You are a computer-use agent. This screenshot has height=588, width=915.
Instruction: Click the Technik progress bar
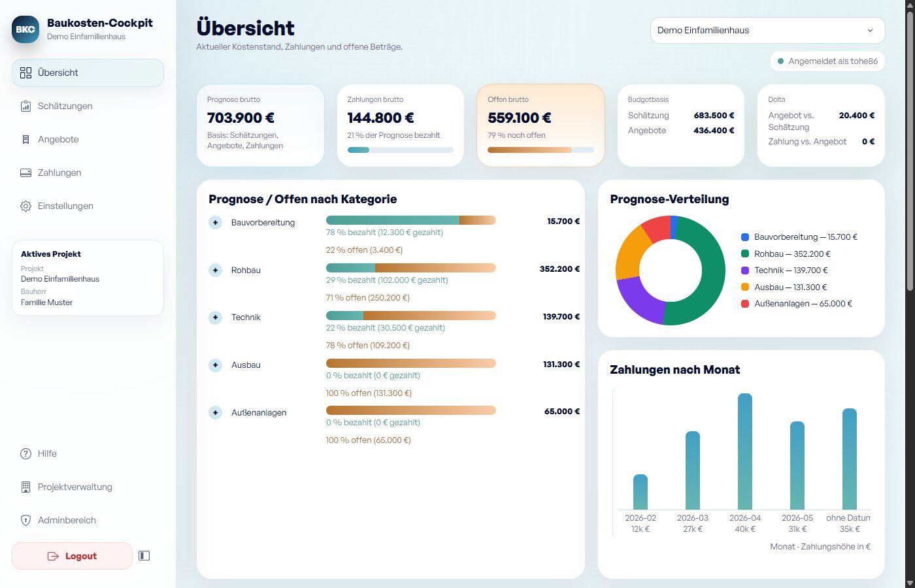pos(410,316)
